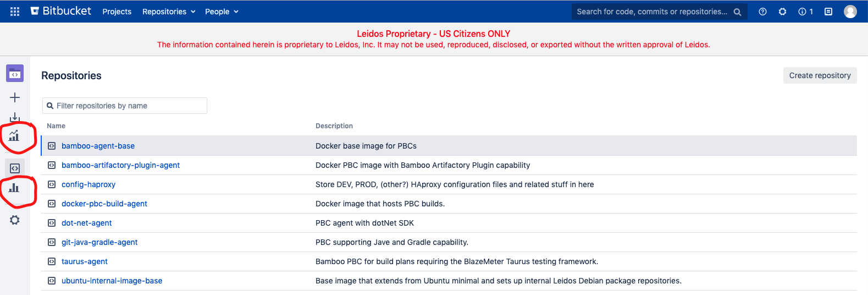The width and height of the screenshot is (868, 295).
Task: Click the project avatar icon in sidebar
Action: point(15,73)
